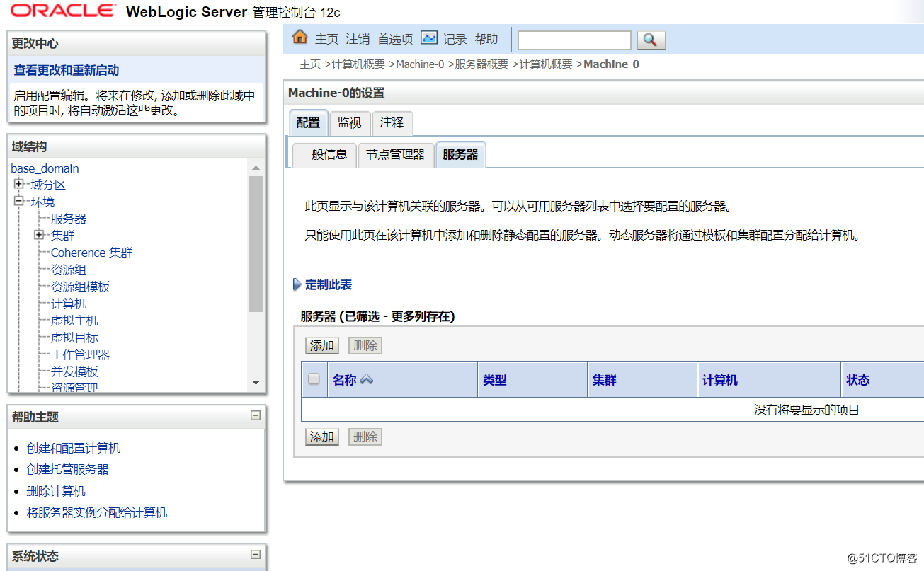Open 首选项 in the toolbar
Screen dimensions: 924x571
pyautogui.click(x=395, y=39)
